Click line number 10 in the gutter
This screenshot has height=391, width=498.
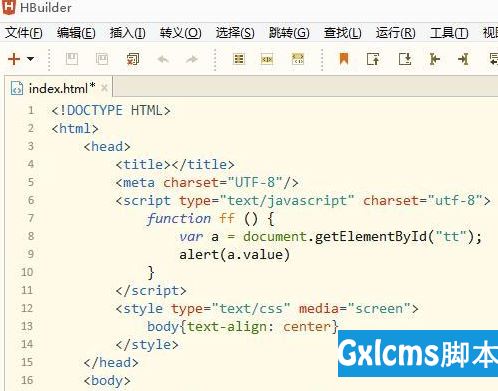coord(27,272)
